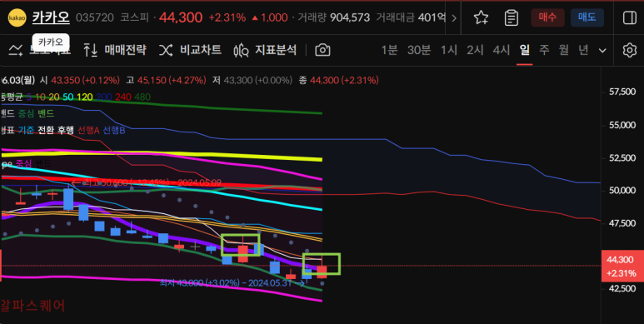Click the 최저 43,000 low marker label
Image resolution: width=644 pixels, height=324 pixels.
tap(232, 283)
